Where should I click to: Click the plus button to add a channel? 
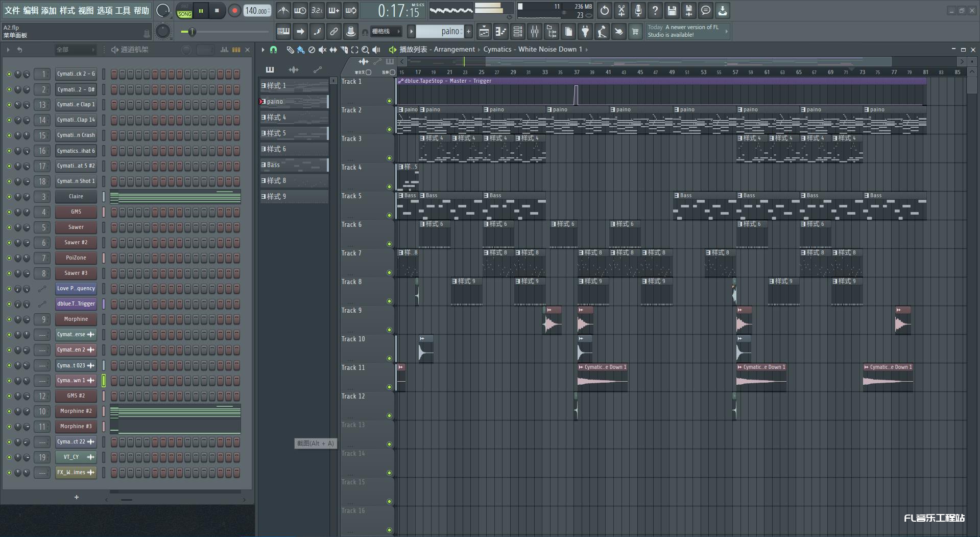click(77, 497)
